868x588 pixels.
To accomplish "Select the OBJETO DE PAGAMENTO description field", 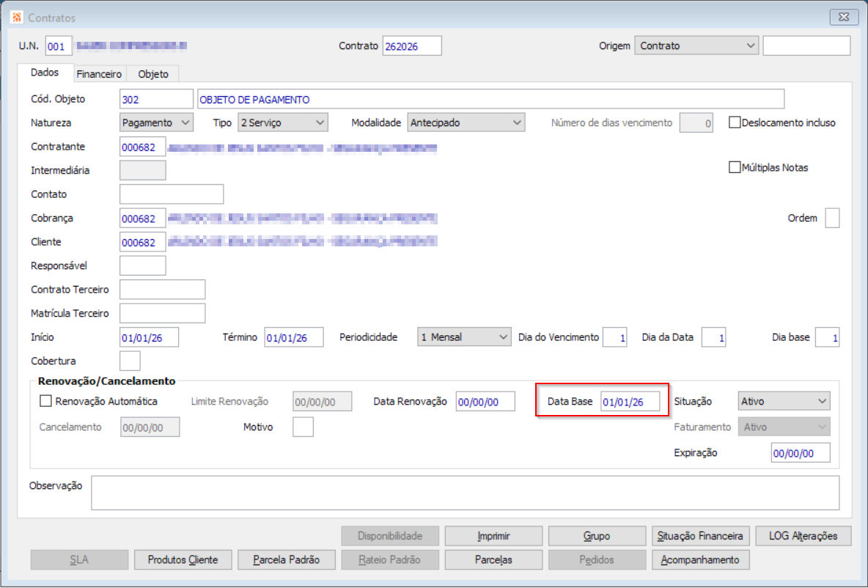I will 491,99.
